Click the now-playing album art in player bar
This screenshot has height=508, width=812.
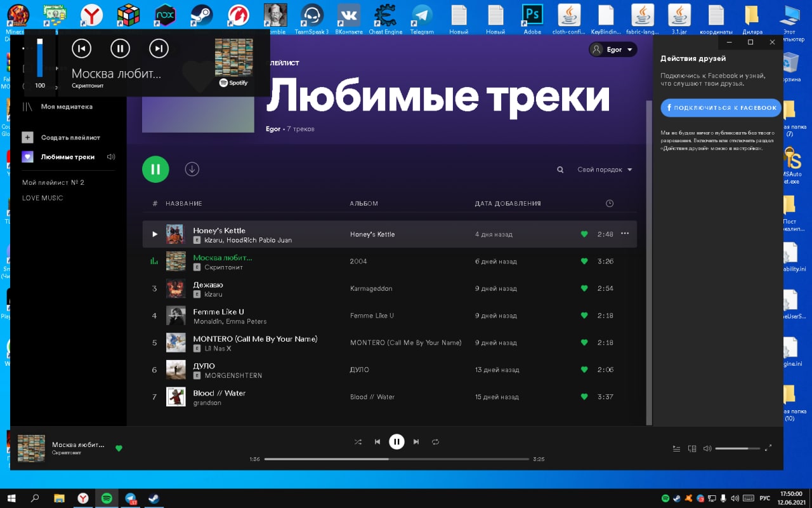(x=31, y=448)
